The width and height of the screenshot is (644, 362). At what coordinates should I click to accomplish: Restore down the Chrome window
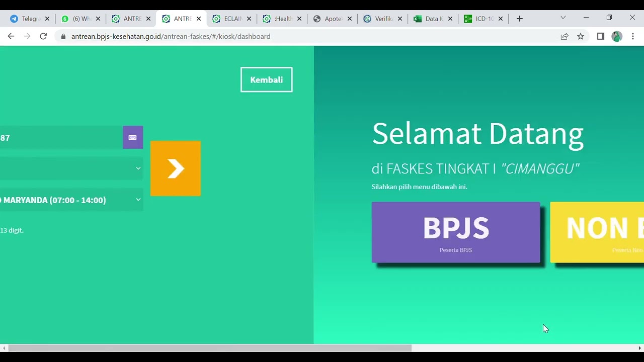tap(609, 18)
